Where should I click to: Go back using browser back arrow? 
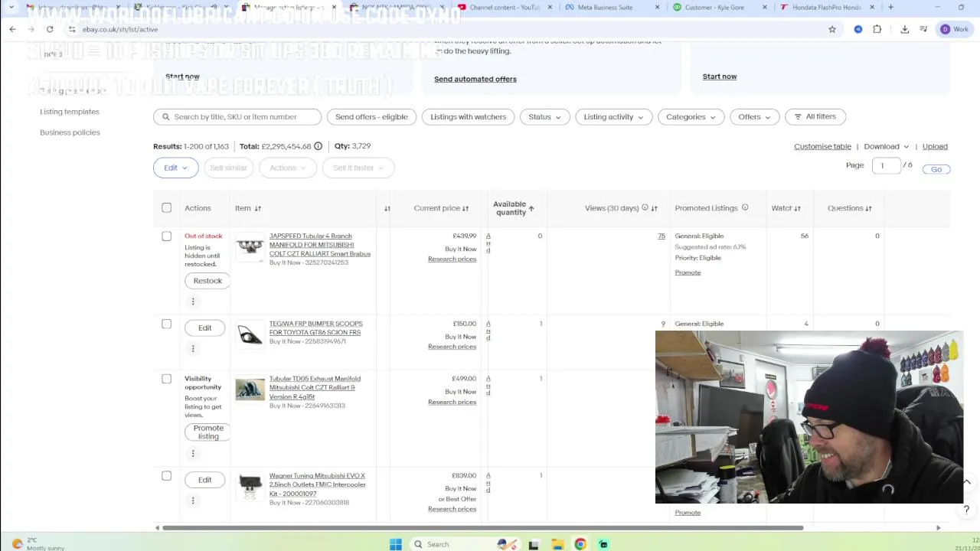click(12, 29)
